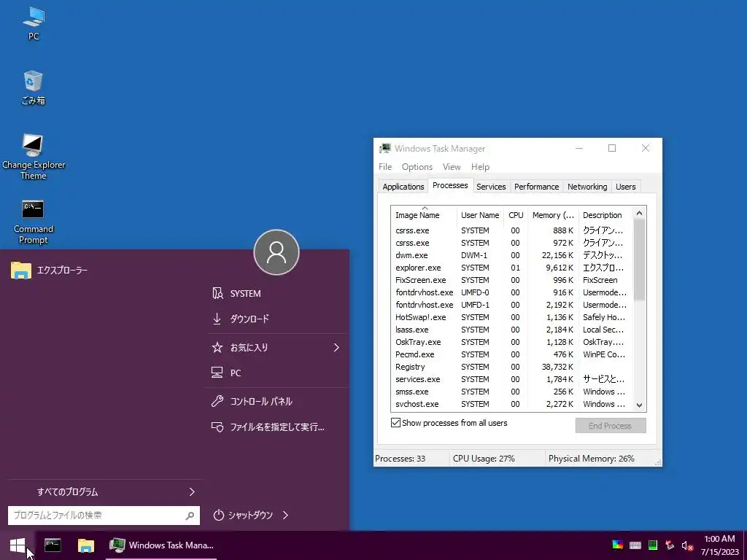Click the colorful display tray icon
Image resolution: width=747 pixels, height=560 pixels.
pos(617,545)
